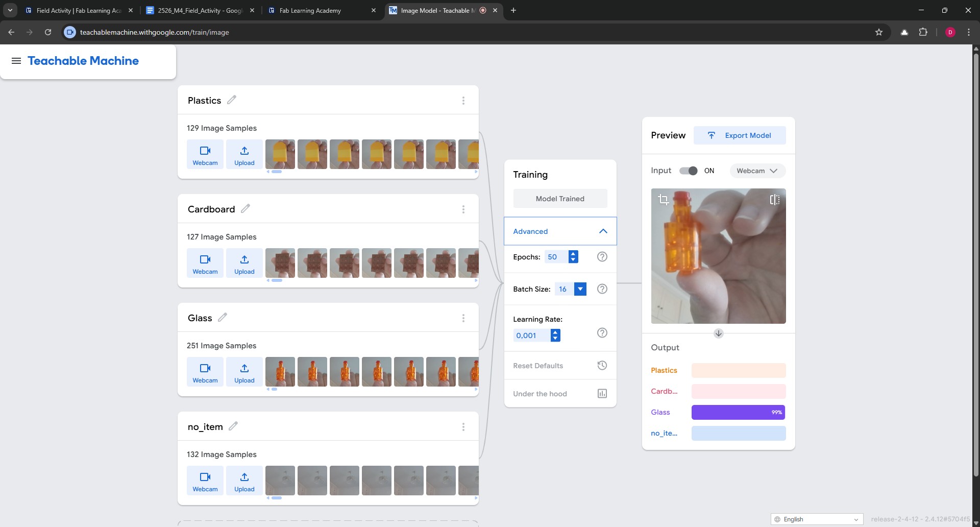Viewport: 980px width, 527px height.
Task: Rename the Plastics class via pencil icon
Action: [x=232, y=100]
